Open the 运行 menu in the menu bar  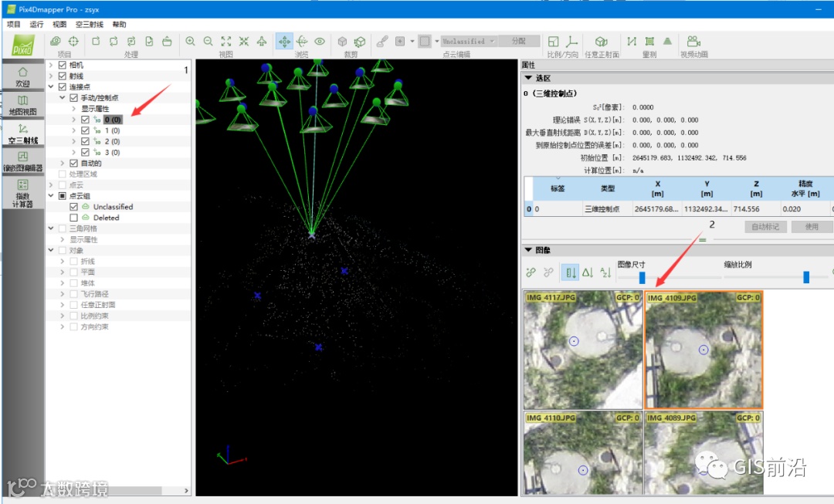[36, 25]
